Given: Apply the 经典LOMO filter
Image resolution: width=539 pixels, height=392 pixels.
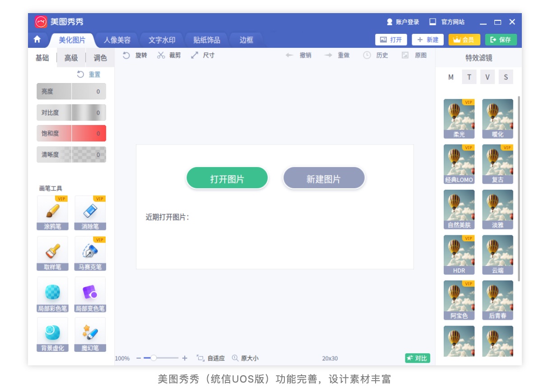Looking at the screenshot, I should point(459,164).
